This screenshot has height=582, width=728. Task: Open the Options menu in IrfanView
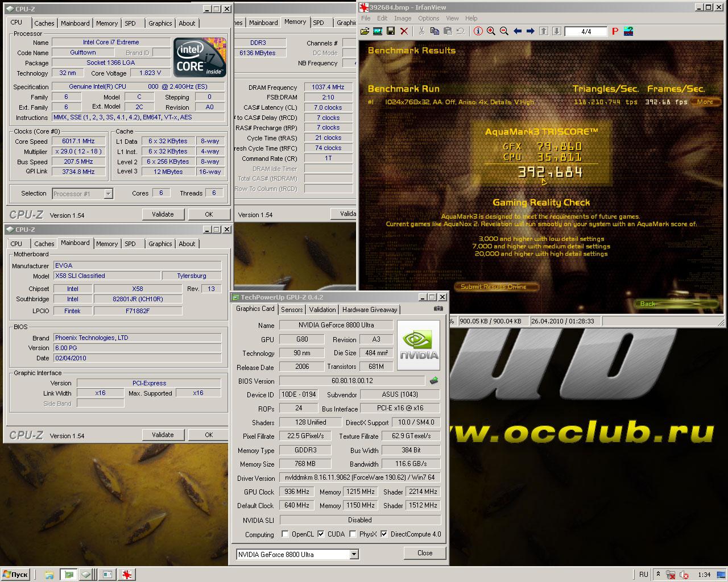(x=429, y=18)
